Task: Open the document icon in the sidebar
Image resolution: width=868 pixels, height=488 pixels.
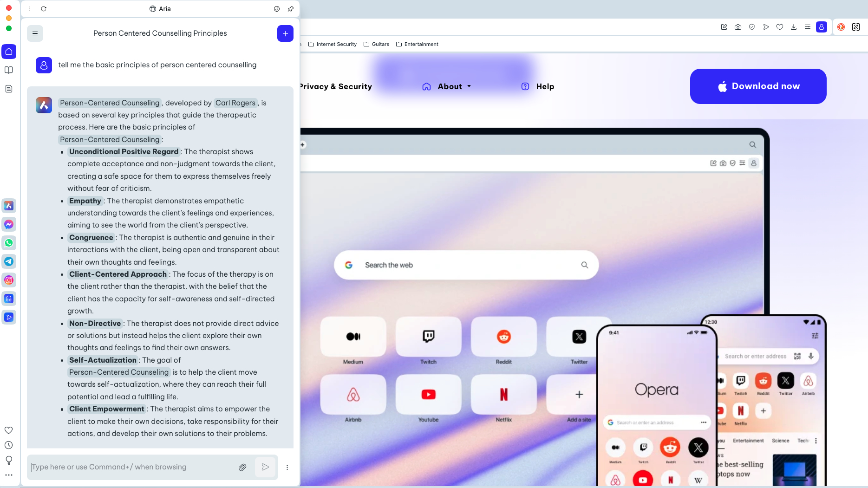Action: coord(9,89)
